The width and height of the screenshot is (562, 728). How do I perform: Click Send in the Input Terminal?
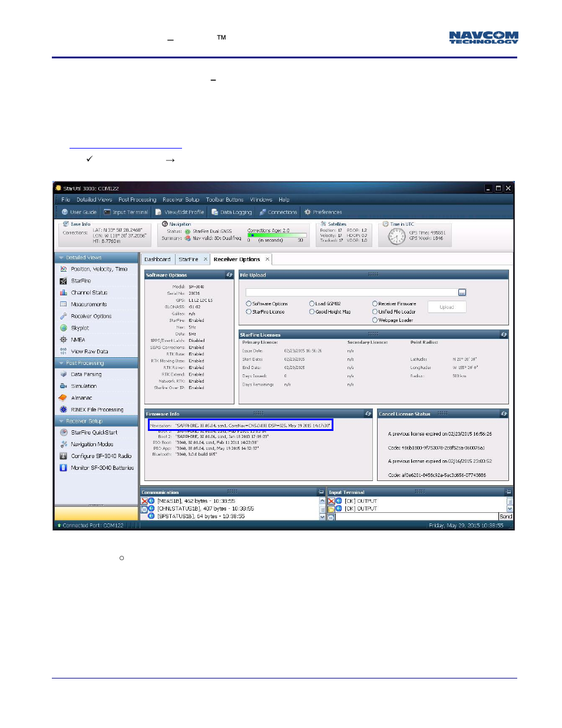click(506, 517)
